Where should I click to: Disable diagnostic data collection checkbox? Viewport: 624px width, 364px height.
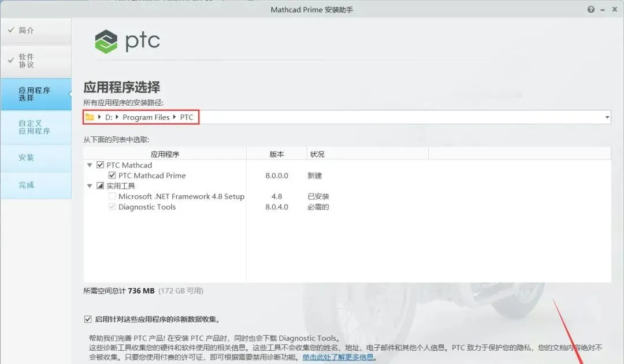pos(88,319)
